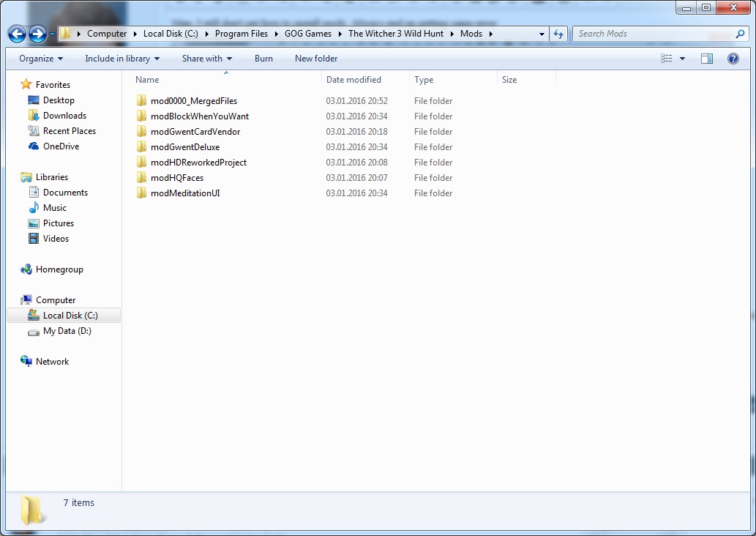Screen dimensions: 756x536
Task: Click the modHQFaces file name
Action: tap(177, 178)
